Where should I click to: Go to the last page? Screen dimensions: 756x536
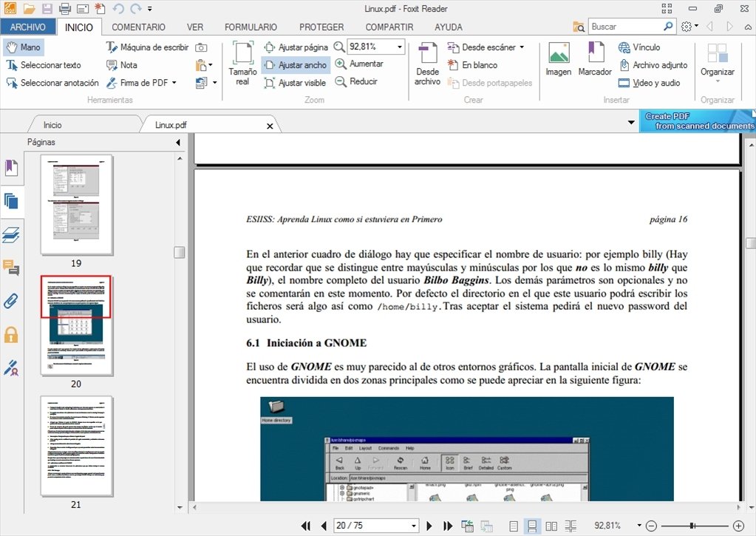point(447,526)
